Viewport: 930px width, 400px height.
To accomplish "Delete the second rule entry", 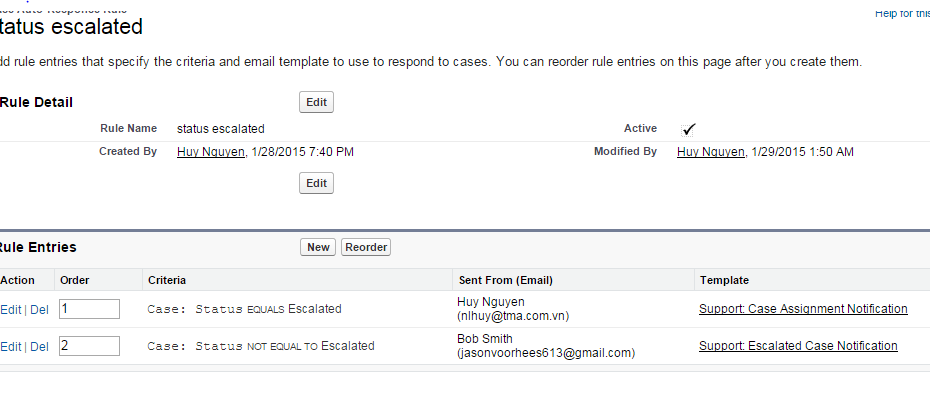I will [x=39, y=346].
